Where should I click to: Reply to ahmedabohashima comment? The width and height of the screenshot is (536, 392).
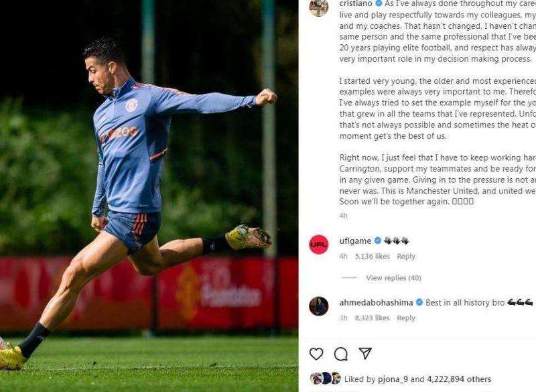click(406, 318)
